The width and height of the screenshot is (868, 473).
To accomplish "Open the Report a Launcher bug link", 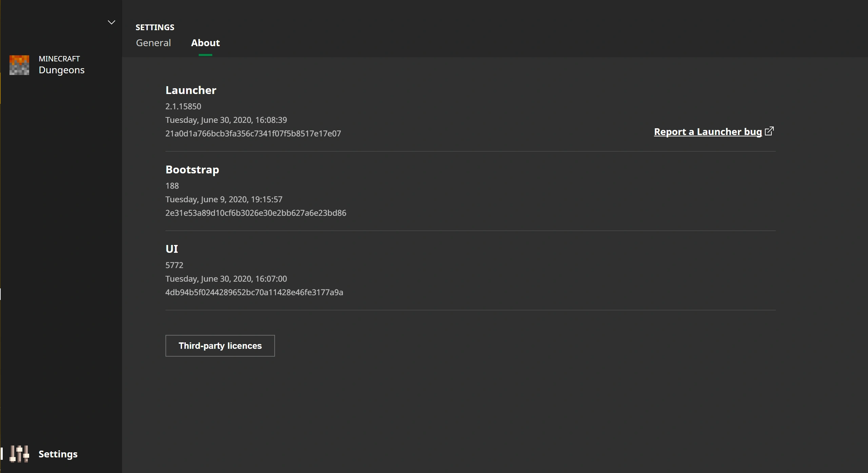I will coord(708,132).
